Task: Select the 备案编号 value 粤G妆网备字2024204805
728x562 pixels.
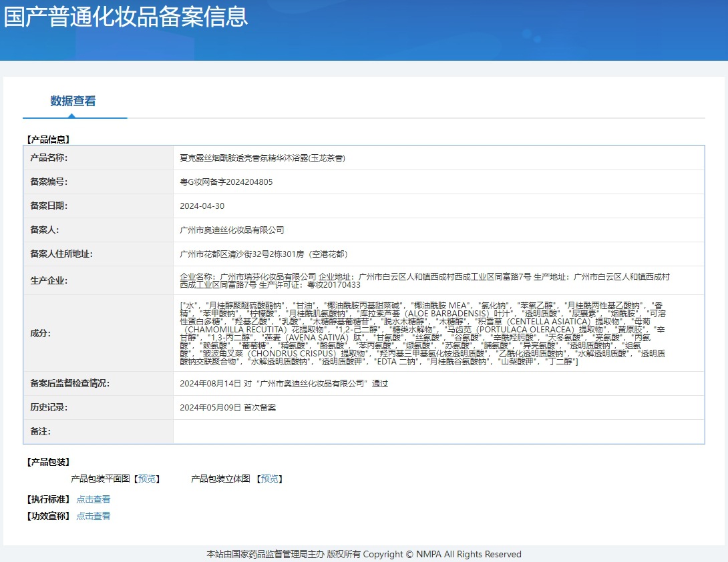Action: pyautogui.click(x=226, y=182)
